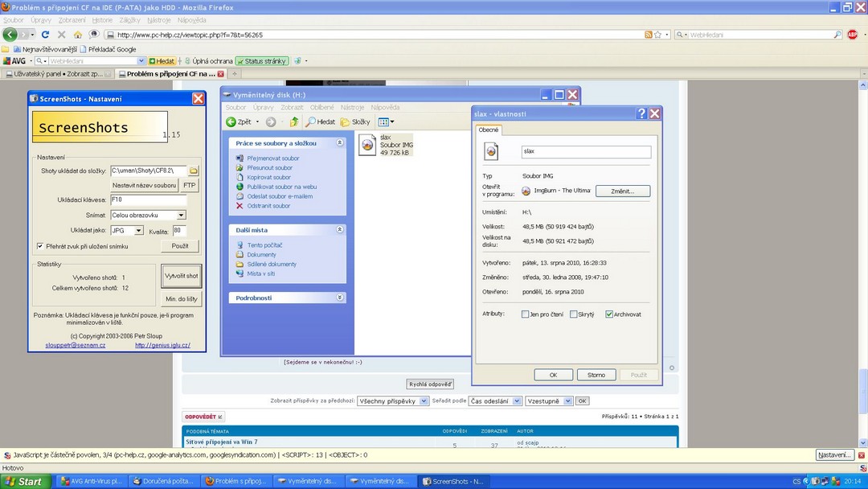Screen dimensions: 868x489
Task: Bookmark page with star icon
Action: [657, 35]
